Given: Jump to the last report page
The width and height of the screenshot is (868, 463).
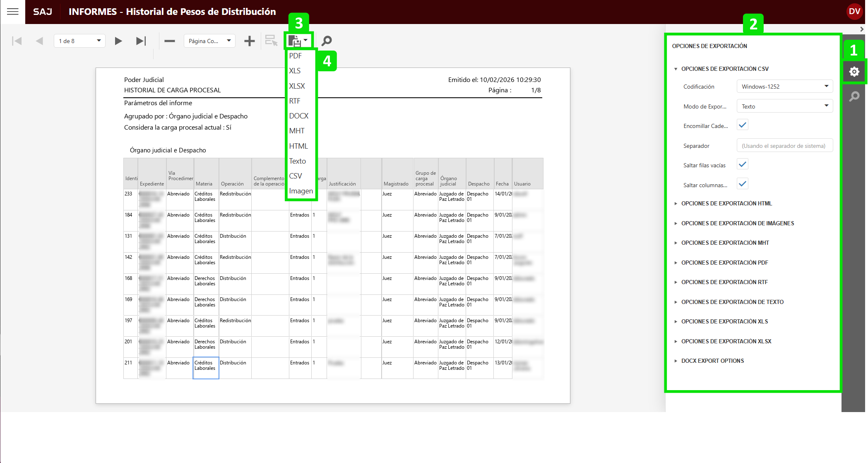Looking at the screenshot, I should click(141, 41).
